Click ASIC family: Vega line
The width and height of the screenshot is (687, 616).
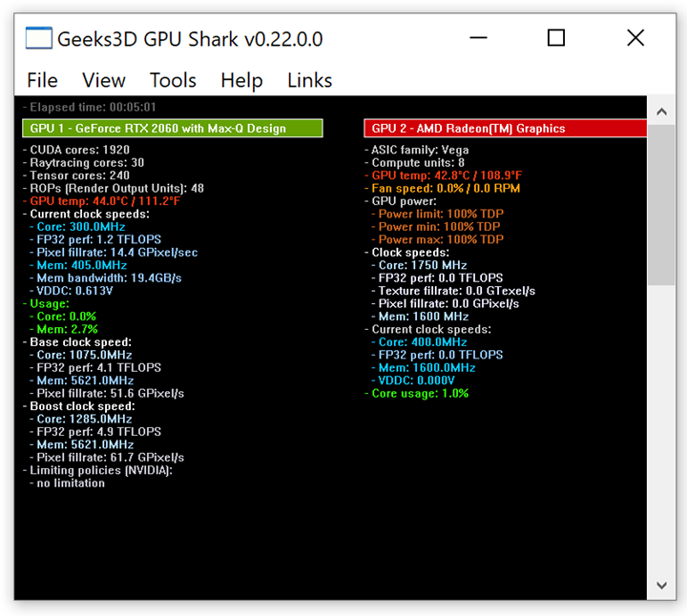point(417,150)
